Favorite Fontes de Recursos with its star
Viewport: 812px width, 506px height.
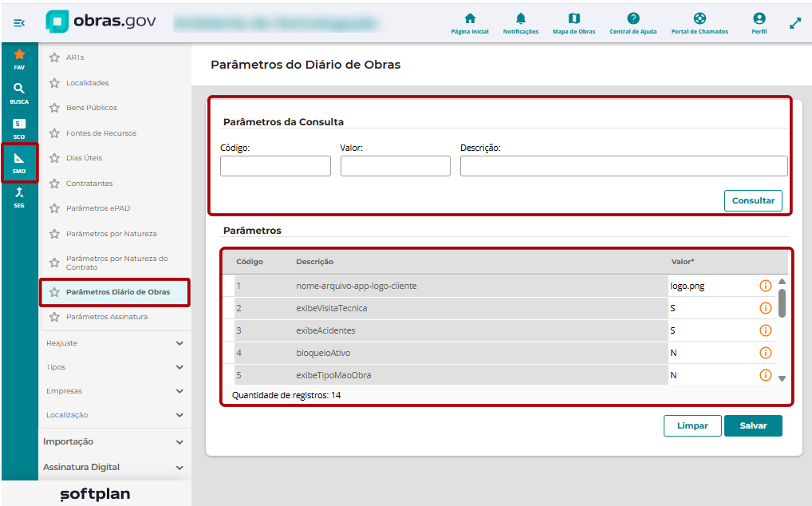point(54,133)
